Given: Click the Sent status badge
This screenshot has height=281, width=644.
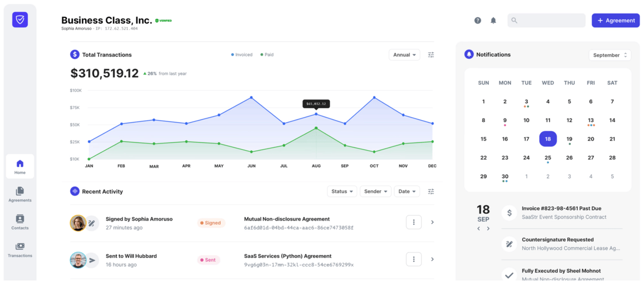Looking at the screenshot, I should tap(208, 260).
